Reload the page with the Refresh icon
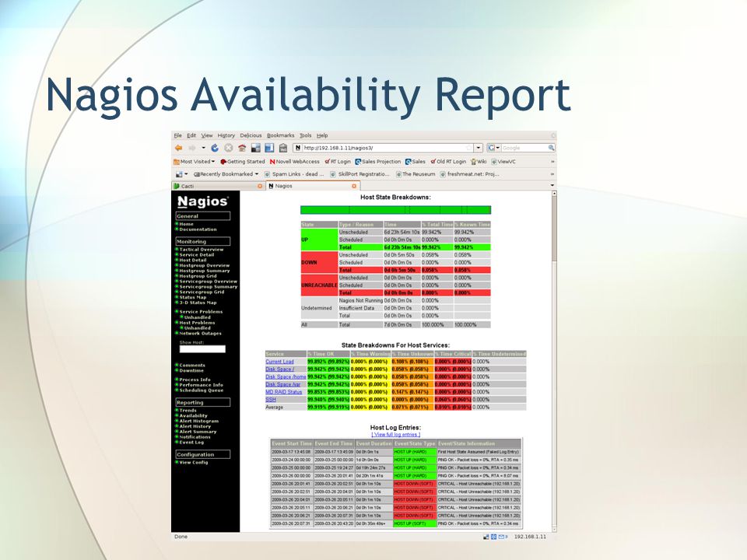Viewport: 747px width, 560px height. (215, 148)
